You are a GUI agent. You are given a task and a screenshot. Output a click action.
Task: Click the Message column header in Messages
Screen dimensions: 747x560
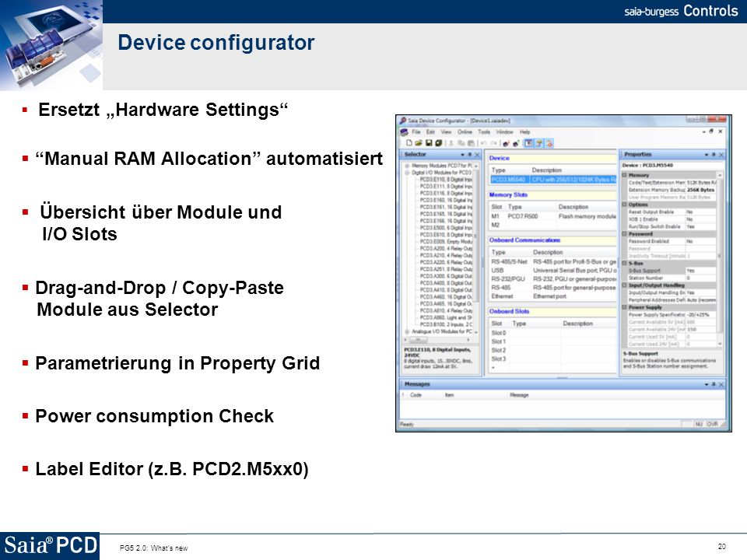(519, 395)
